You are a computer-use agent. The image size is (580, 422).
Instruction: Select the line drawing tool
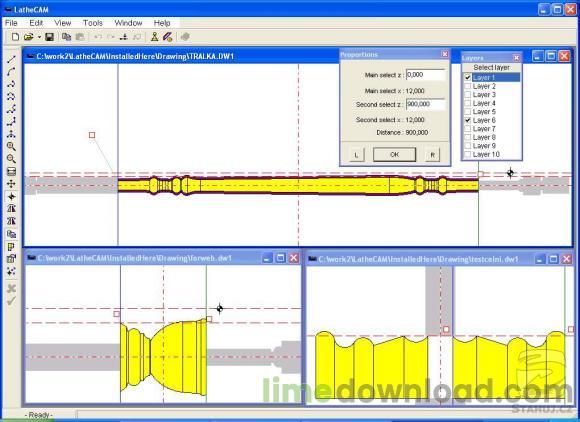11,59
